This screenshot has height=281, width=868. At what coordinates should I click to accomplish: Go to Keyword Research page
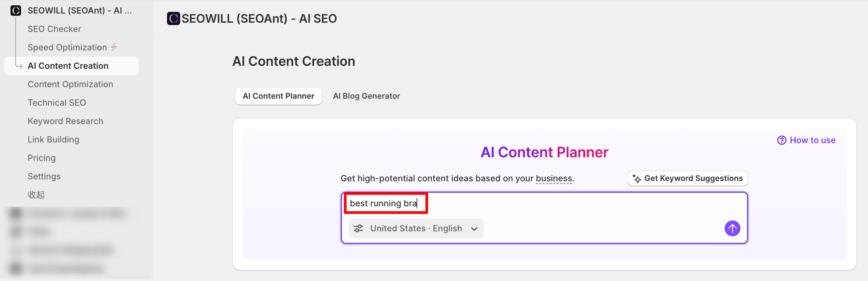[65, 121]
